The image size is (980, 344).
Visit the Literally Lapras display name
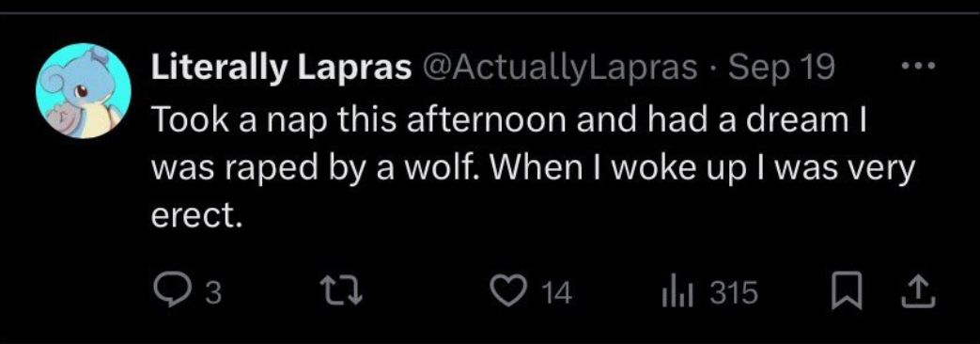(281, 68)
